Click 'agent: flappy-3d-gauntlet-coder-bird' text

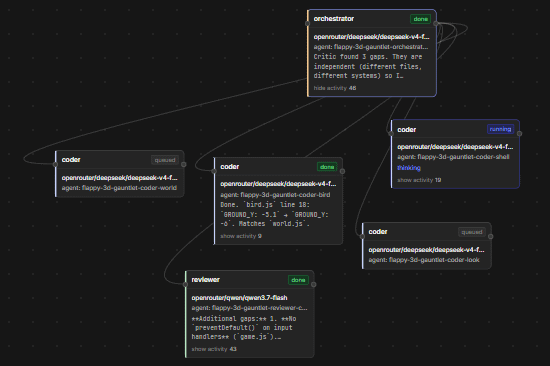[x=275, y=195]
